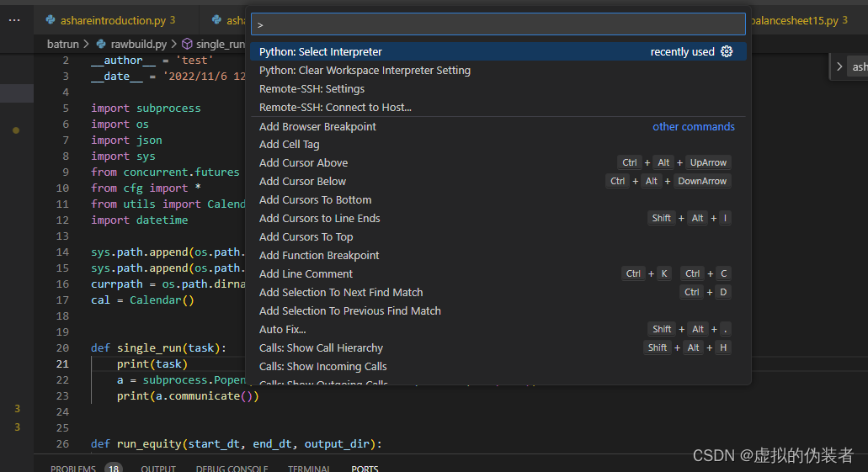Switch to DEBUG CONSOLE panel tab
Screen dimensions: 868x472
coord(232,468)
